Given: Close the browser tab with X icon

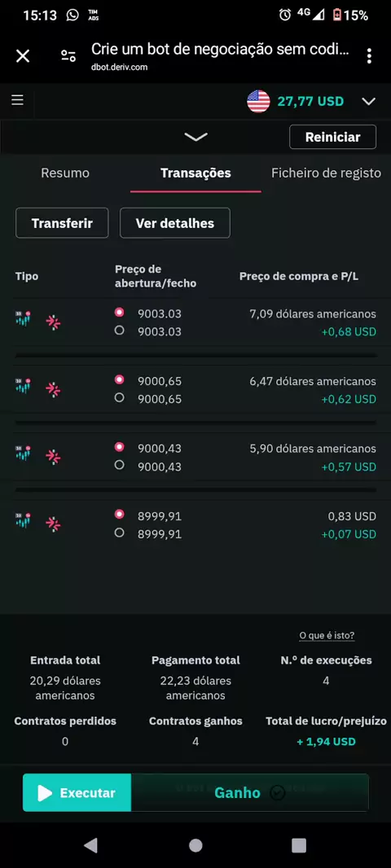Looking at the screenshot, I should point(23,56).
